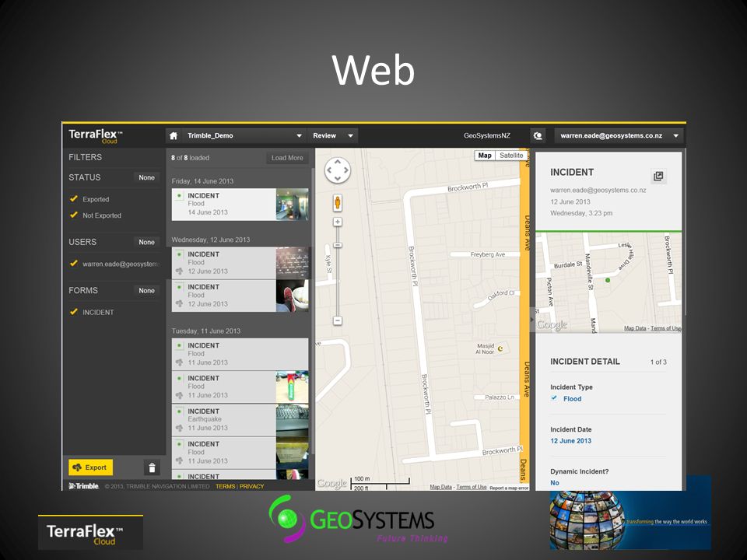Viewport: 747px width, 560px height.
Task: Open the GeoSystemsNZ chat icon
Action: coord(538,135)
